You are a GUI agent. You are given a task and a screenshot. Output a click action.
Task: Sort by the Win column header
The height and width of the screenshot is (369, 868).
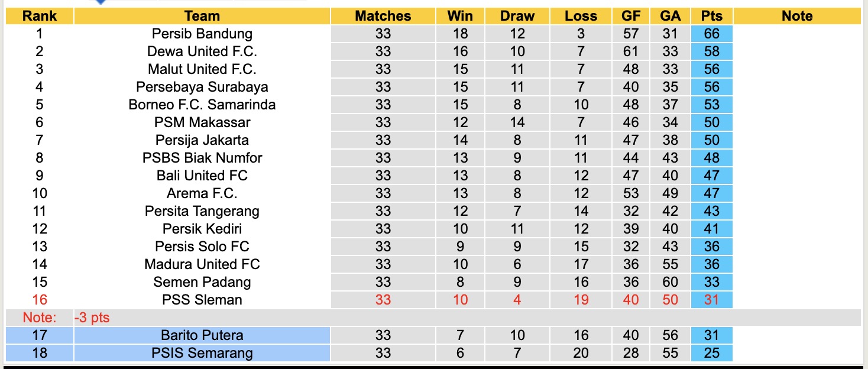tap(460, 16)
